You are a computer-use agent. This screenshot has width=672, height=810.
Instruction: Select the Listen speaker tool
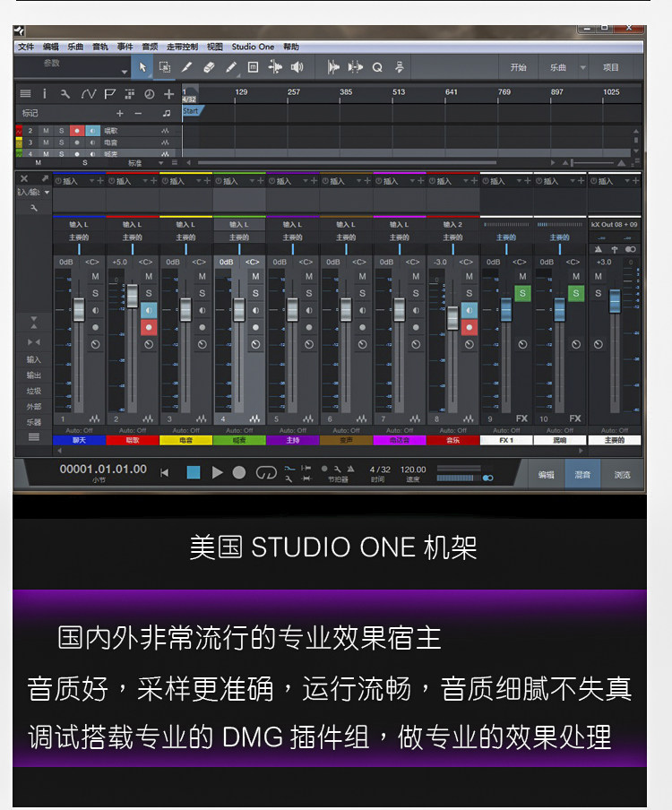297,67
